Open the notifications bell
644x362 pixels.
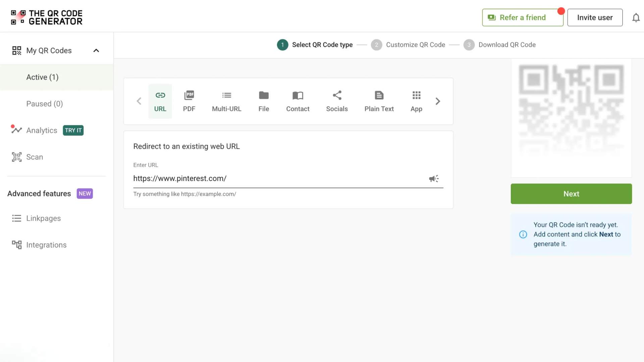click(x=636, y=17)
